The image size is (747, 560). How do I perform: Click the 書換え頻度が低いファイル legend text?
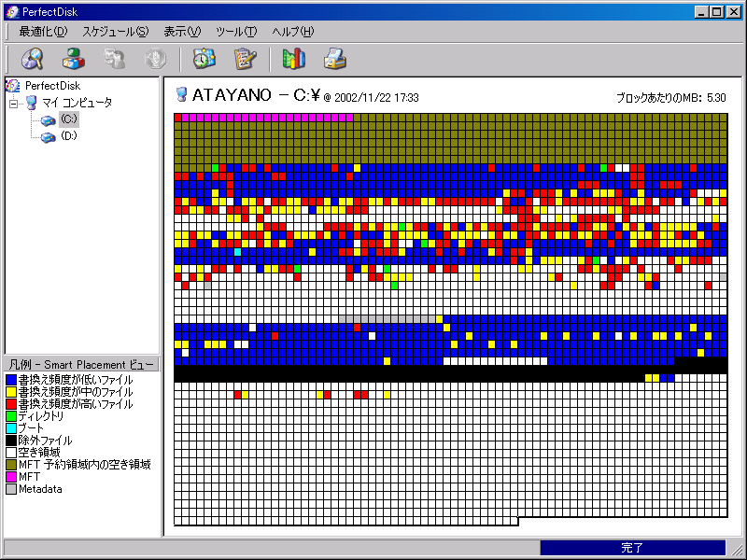point(76,380)
